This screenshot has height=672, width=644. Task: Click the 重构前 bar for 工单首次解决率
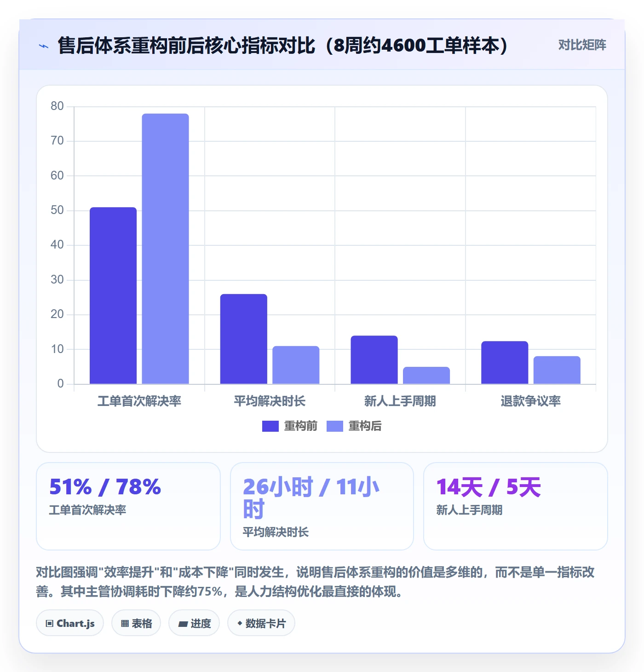113,295
